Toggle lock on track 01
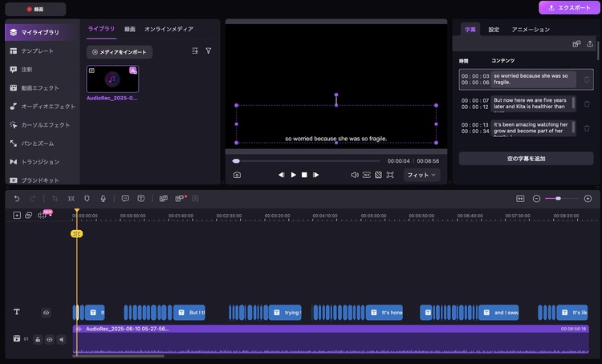This screenshot has width=602, height=364. pos(38,339)
